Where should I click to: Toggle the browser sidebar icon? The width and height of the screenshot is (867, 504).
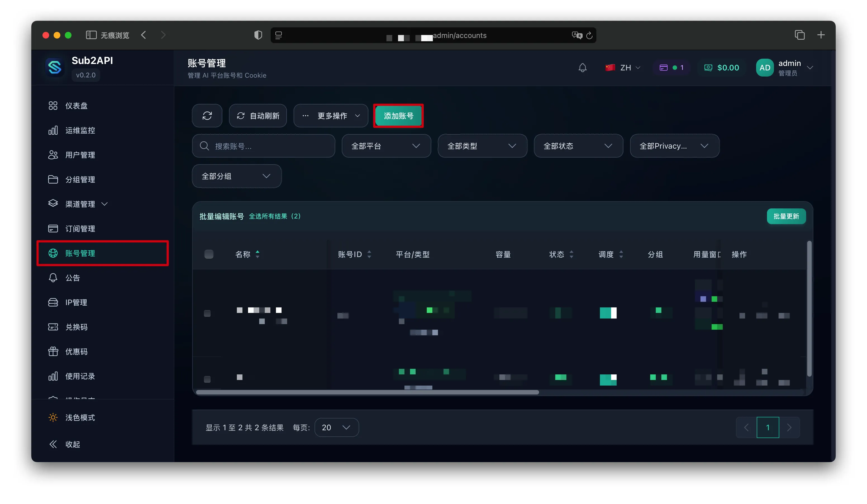[x=91, y=35]
